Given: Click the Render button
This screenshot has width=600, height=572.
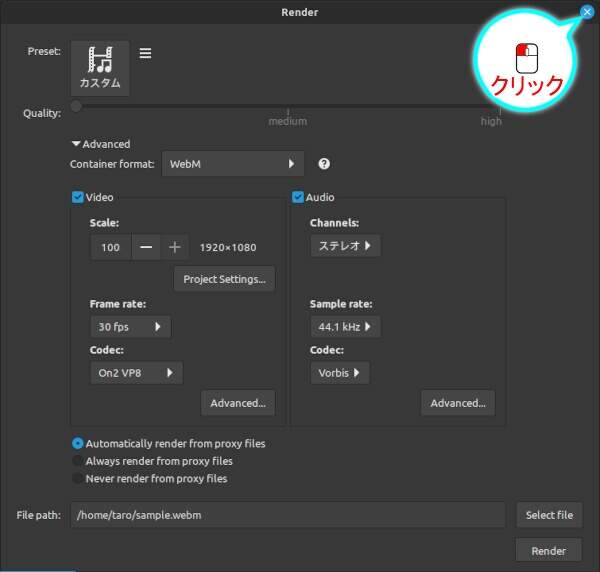Looking at the screenshot, I should point(548,550).
